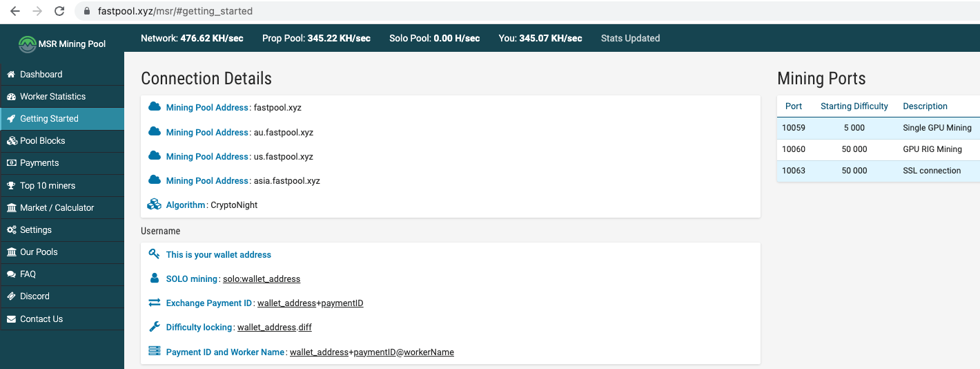
Task: Click the wallet_address+paymentID example text
Action: (x=311, y=303)
